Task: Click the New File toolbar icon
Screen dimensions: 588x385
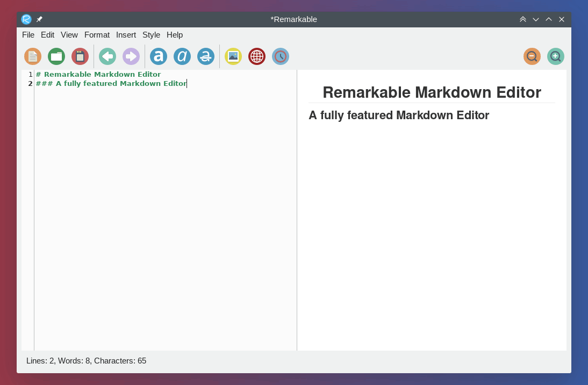Action: [33, 56]
